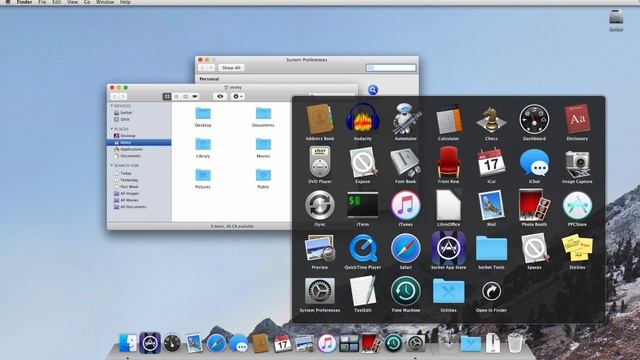Click the Finder icon in the Dock
Screen dimensions: 640x360
coord(128,343)
